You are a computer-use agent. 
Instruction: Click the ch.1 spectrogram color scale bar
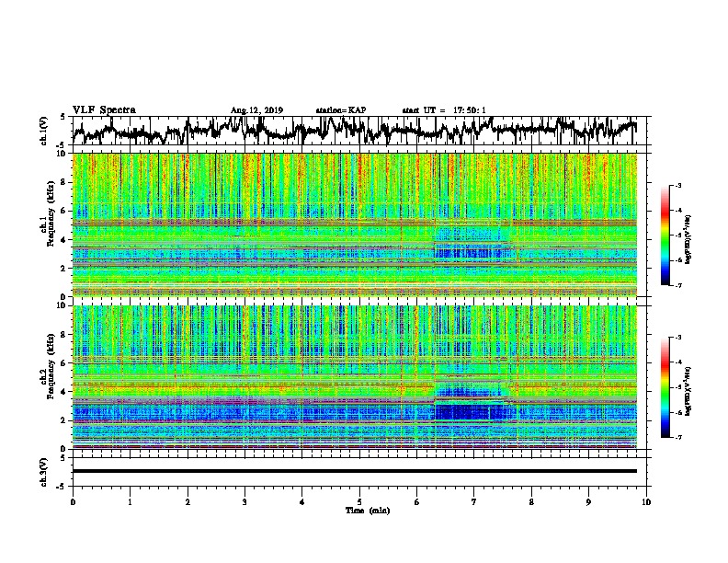(665, 236)
